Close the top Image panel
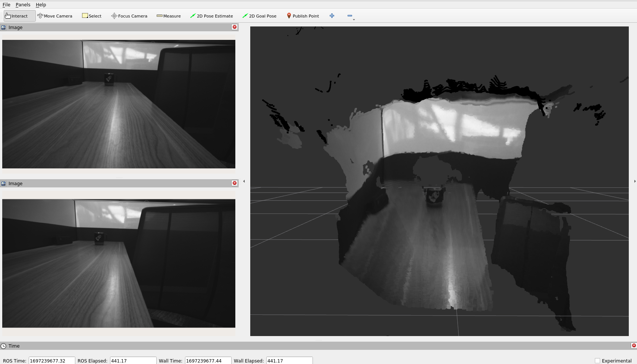The width and height of the screenshot is (637, 364). [235, 27]
